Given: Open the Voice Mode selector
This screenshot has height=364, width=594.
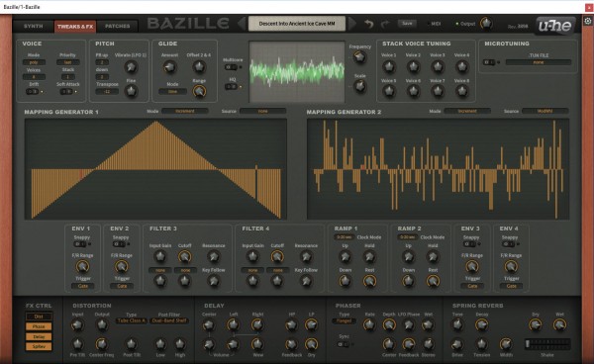Looking at the screenshot, I should point(34,62).
